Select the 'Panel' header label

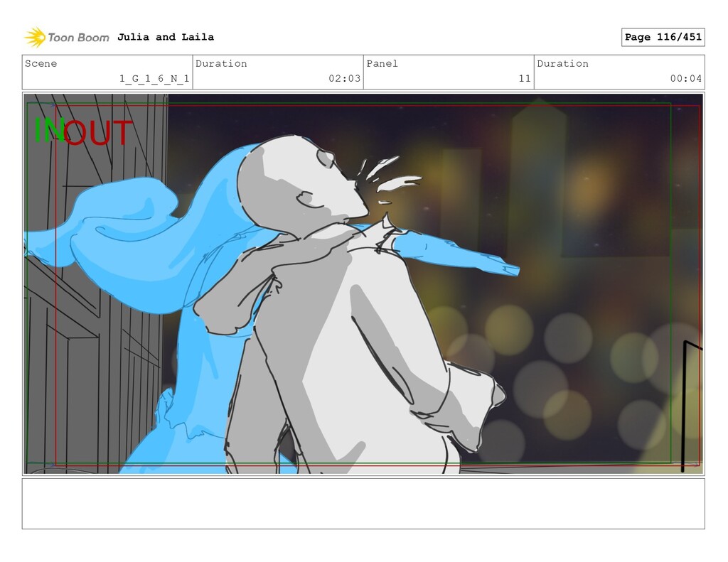(x=382, y=63)
